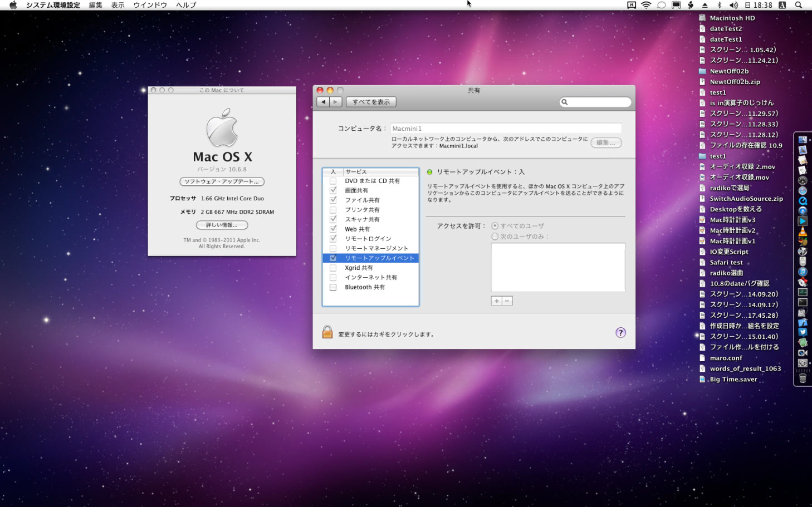Screen dimensions: 812x507
Task: Go forward with the right arrow button
Action: click(335, 102)
